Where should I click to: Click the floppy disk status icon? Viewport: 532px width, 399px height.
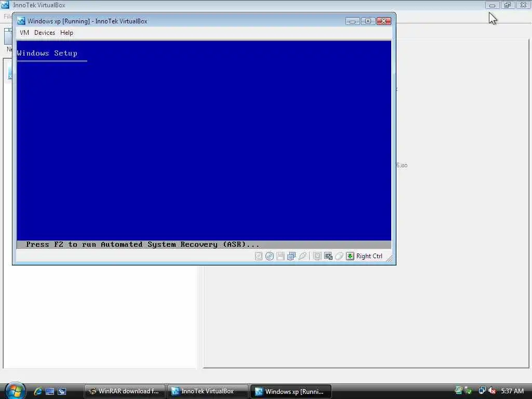click(280, 256)
